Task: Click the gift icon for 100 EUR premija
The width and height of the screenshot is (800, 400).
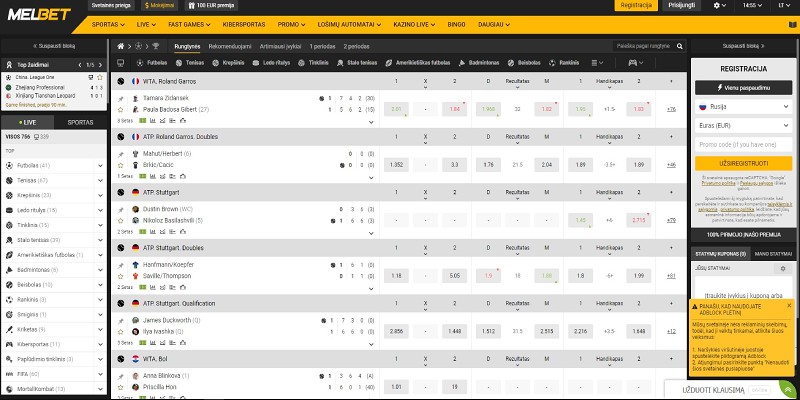Action: coord(189,5)
